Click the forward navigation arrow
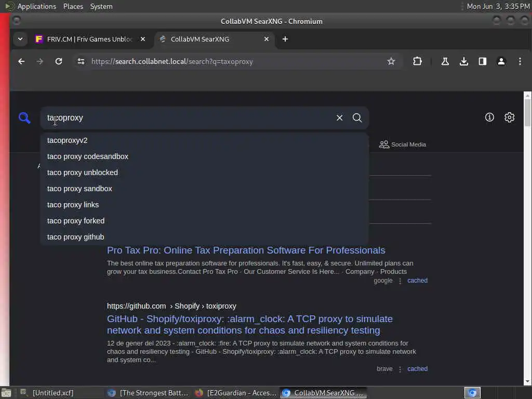 point(39,61)
